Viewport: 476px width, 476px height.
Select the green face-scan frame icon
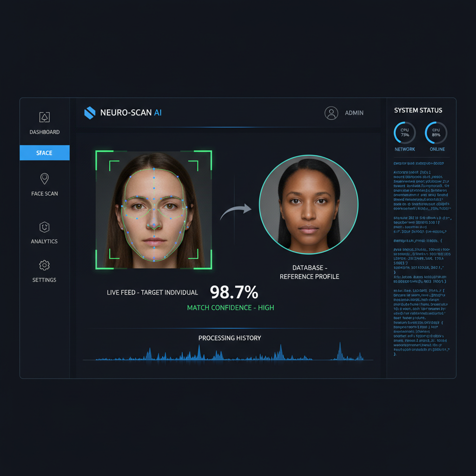[x=153, y=209]
